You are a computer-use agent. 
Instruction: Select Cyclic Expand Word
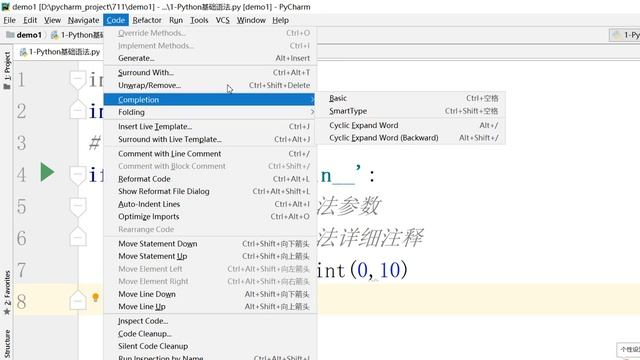(x=411, y=125)
